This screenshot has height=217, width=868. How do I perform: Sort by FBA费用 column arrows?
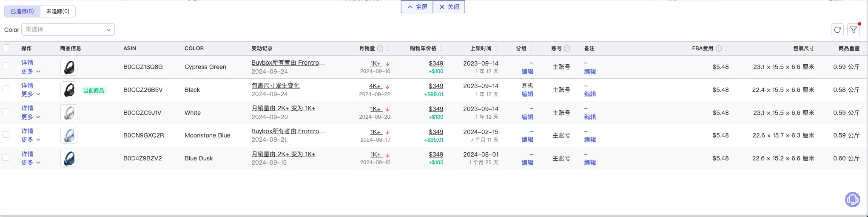[x=726, y=49]
